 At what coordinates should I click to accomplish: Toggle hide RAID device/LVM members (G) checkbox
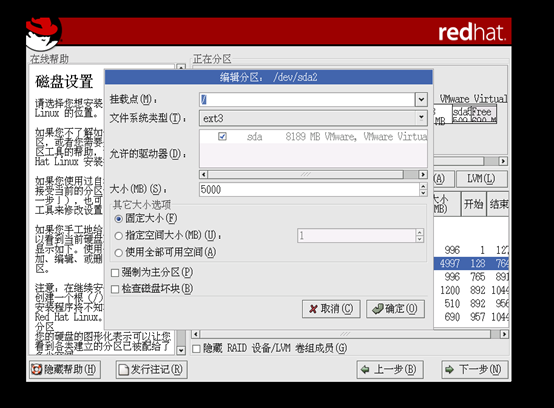point(196,349)
